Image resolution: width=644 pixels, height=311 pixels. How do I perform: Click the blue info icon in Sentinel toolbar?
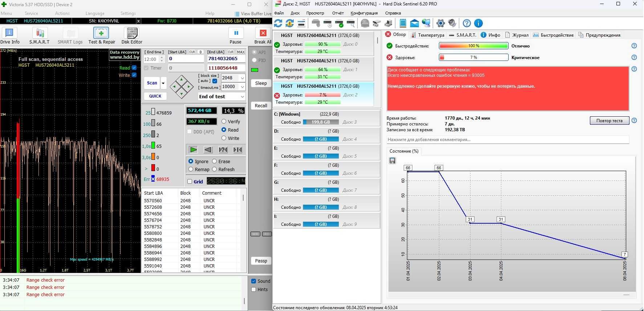coord(478,24)
